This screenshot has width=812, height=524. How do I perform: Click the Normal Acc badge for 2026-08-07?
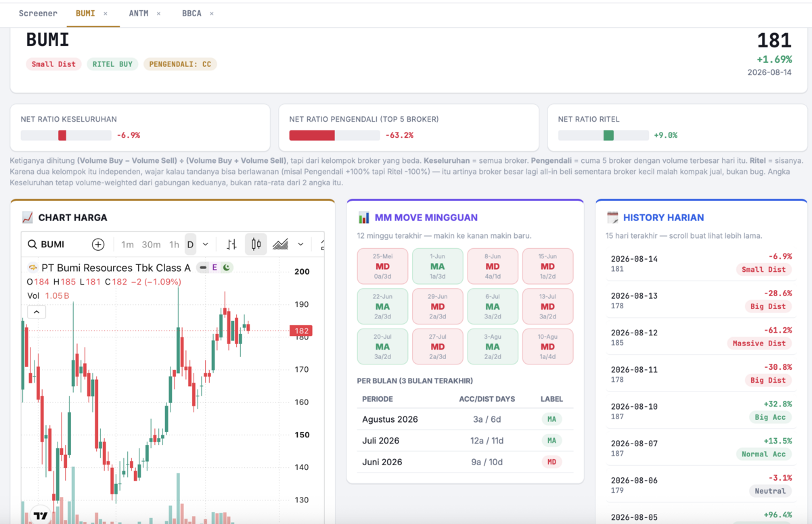pyautogui.click(x=764, y=454)
